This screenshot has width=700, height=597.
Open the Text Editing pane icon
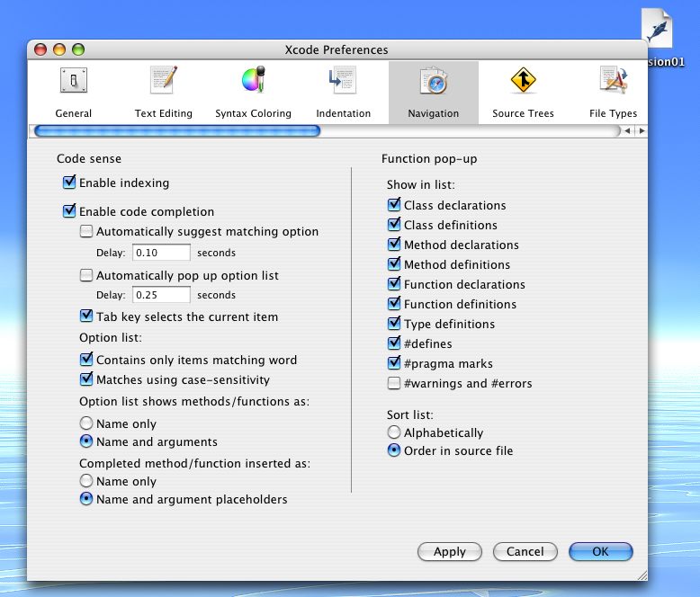[164, 80]
